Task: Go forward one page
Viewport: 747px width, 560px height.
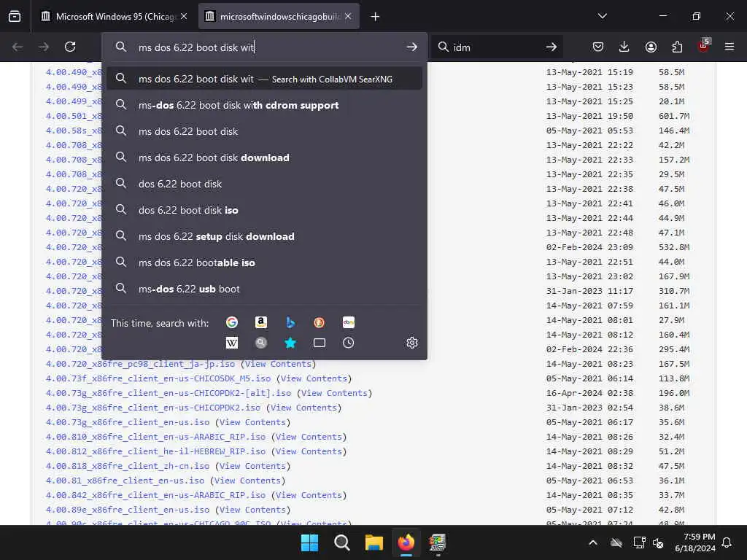Action: [44, 47]
